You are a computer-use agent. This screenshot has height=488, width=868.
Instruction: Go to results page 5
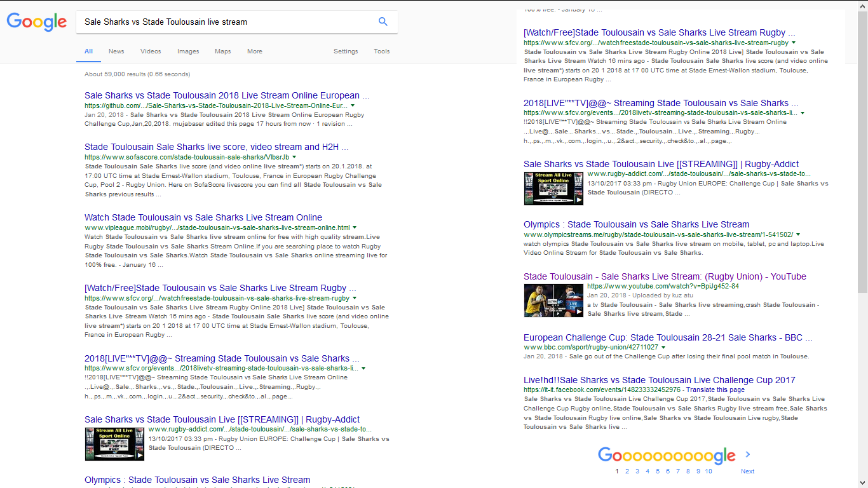[x=658, y=471]
